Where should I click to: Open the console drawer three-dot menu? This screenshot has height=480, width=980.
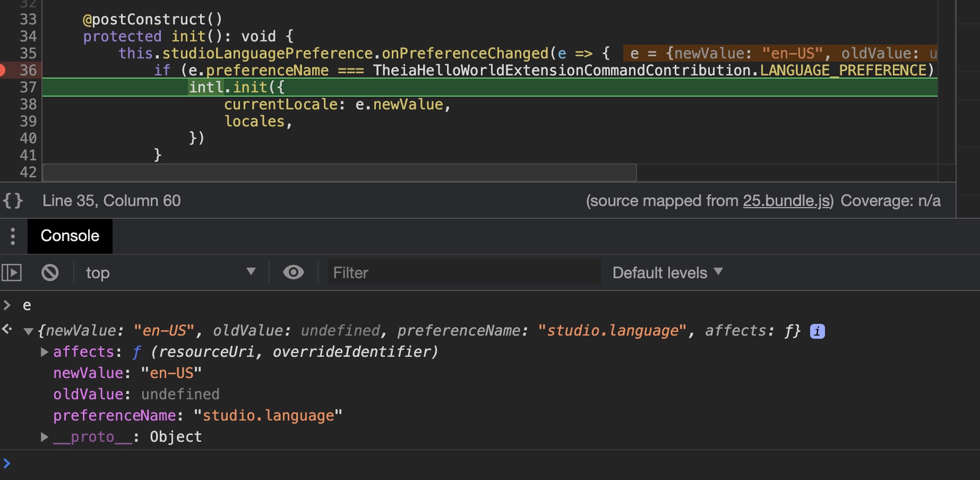click(13, 236)
